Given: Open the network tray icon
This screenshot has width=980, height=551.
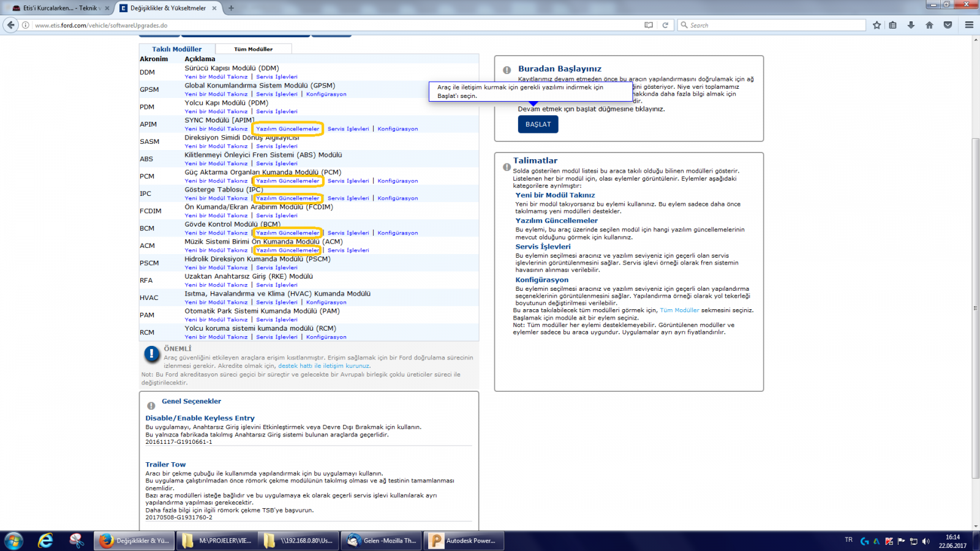Looking at the screenshot, I should coord(913,541).
